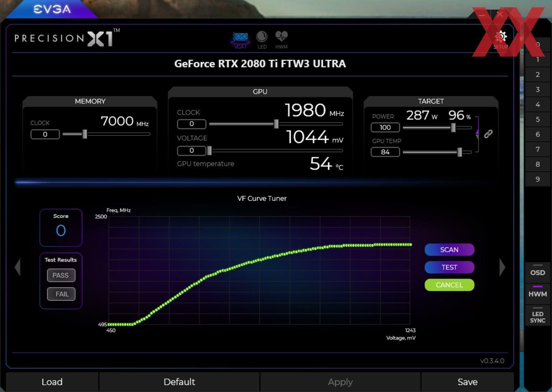552x392 pixels.
Task: Click the 54 °C temperature reading
Action: click(326, 163)
